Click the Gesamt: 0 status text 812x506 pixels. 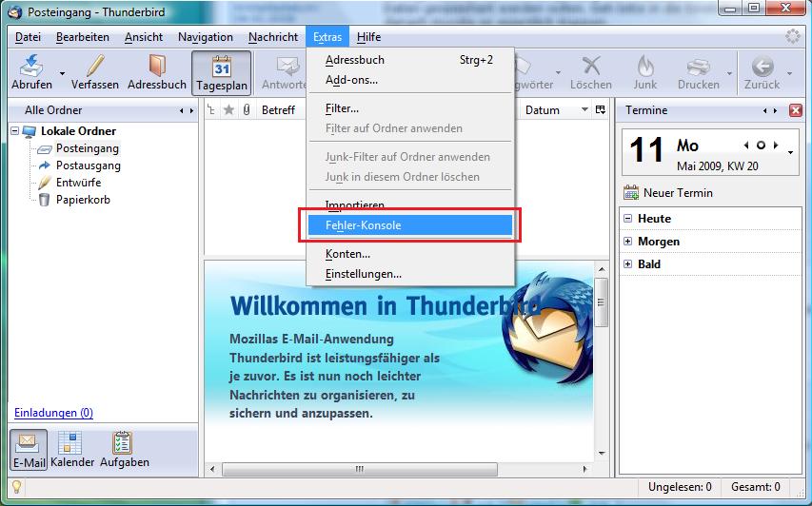[x=756, y=487]
